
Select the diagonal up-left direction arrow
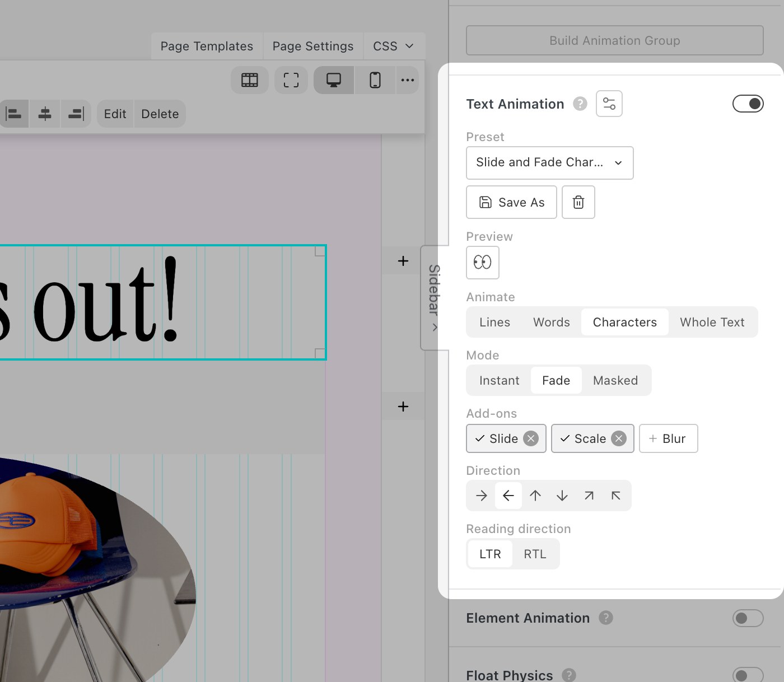[x=616, y=496]
